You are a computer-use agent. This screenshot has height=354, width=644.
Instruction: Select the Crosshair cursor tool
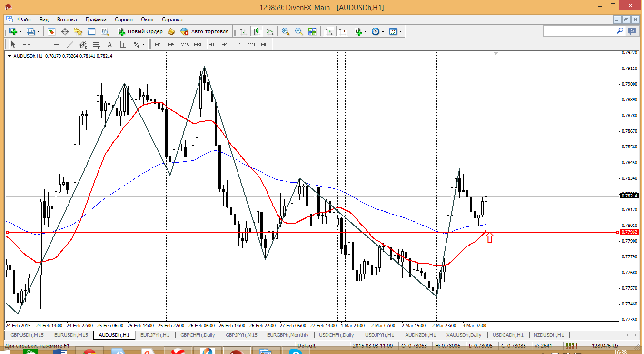(27, 44)
